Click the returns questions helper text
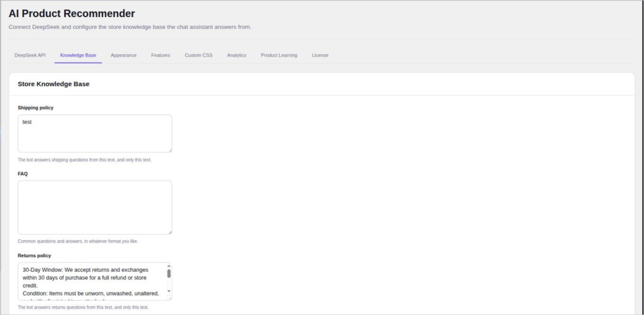The image size is (644, 315). (x=83, y=307)
